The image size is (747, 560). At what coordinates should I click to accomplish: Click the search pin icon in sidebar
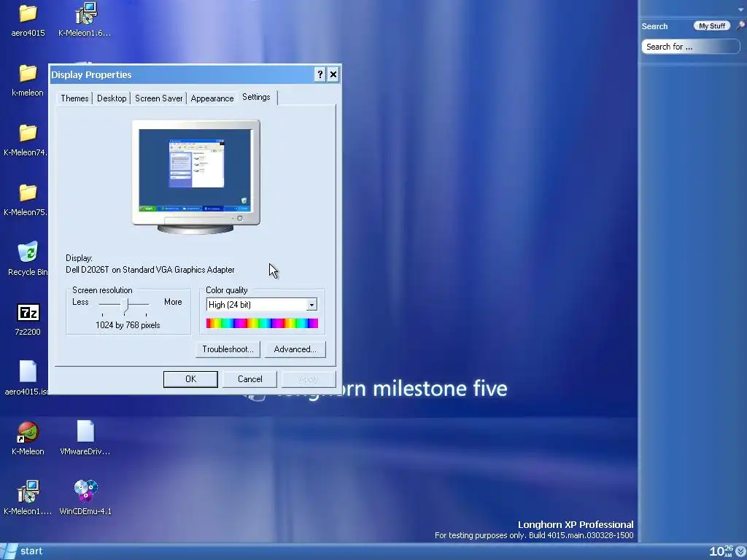741,26
